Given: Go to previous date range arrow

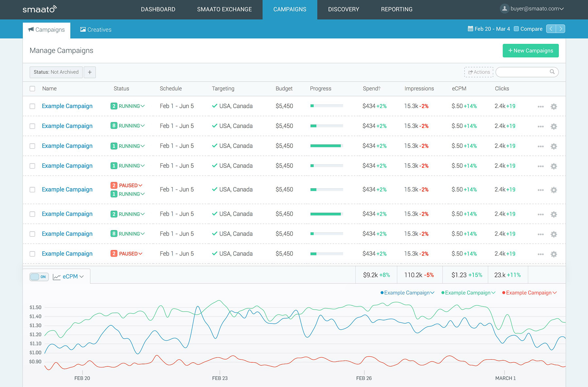Looking at the screenshot, I should (551, 29).
